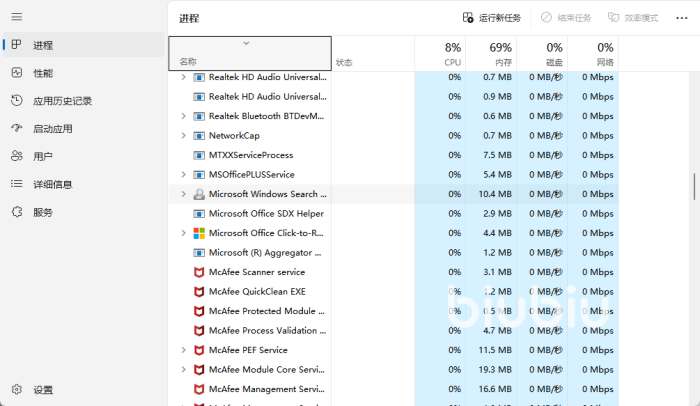Image resolution: width=700 pixels, height=406 pixels.
Task: Sort by the 名称 column header
Action: coord(250,54)
